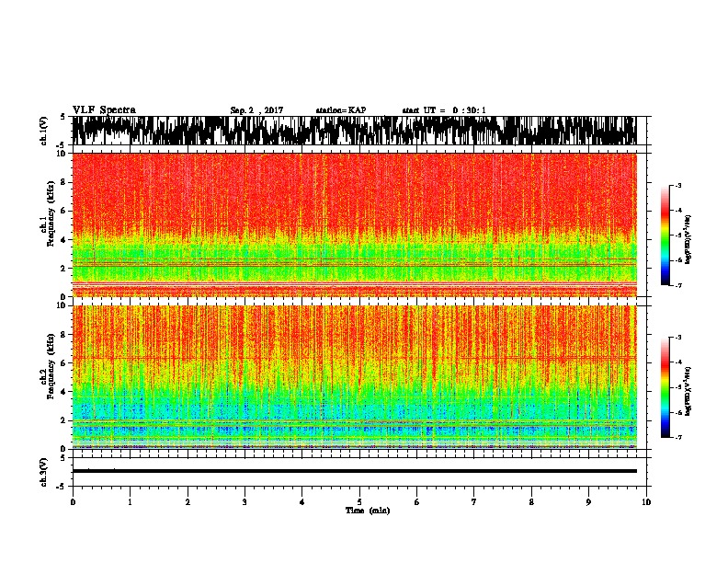Click the "4" kHz tick on ch.1 axis

63,240
